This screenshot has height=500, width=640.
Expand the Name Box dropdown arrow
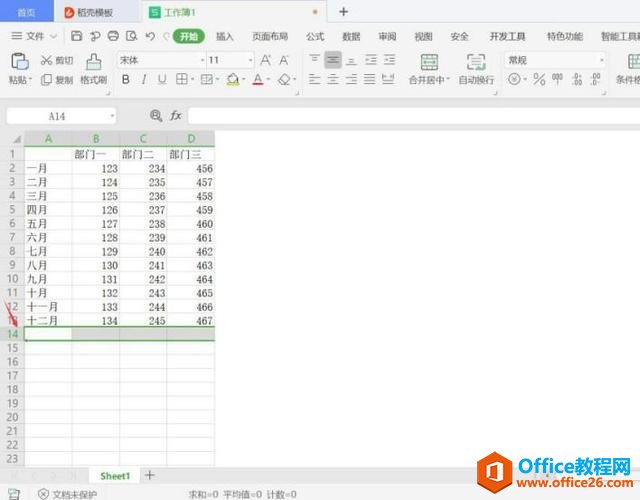(112, 116)
